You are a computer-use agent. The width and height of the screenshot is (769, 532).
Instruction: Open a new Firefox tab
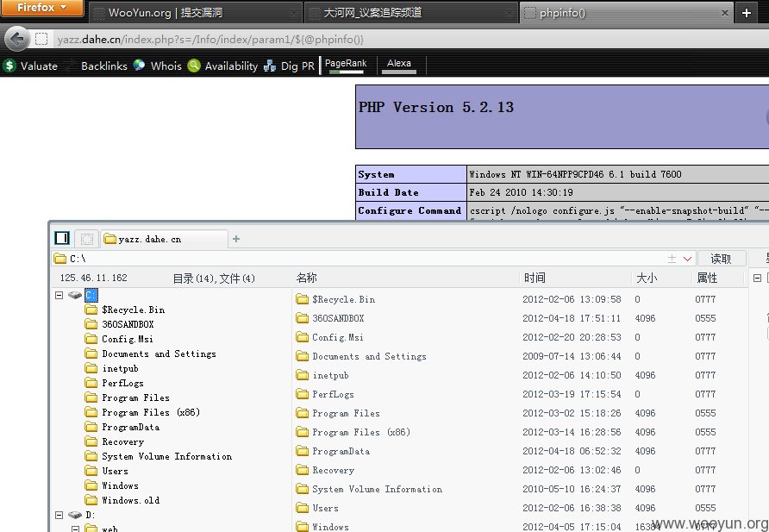pyautogui.click(x=747, y=13)
